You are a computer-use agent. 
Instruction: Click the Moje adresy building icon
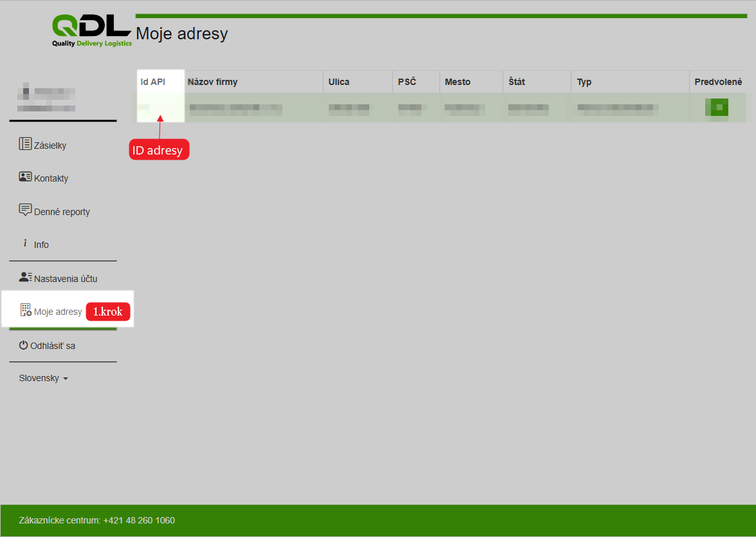[x=26, y=310]
